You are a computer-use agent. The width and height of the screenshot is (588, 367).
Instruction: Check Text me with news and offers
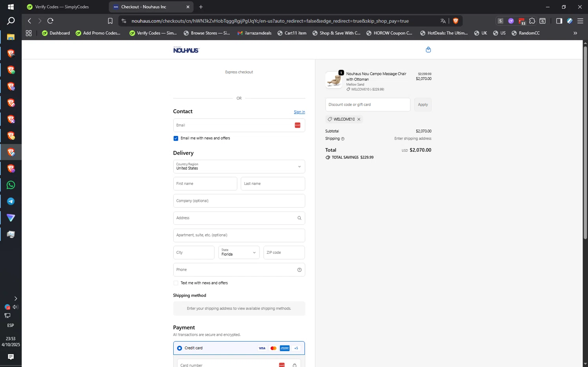[x=176, y=283]
